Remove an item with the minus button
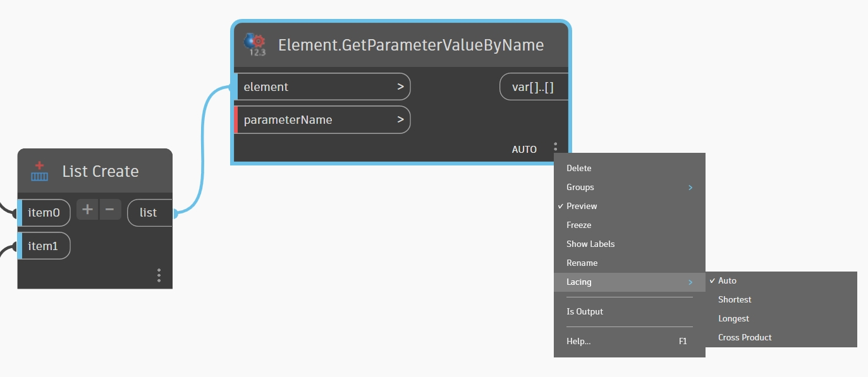868x377 pixels. point(109,210)
